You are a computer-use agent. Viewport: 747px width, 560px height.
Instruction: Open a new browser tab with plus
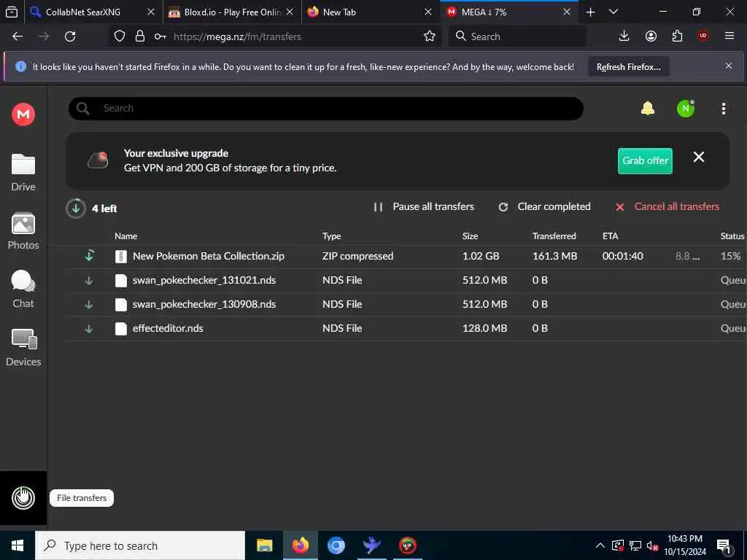(590, 12)
